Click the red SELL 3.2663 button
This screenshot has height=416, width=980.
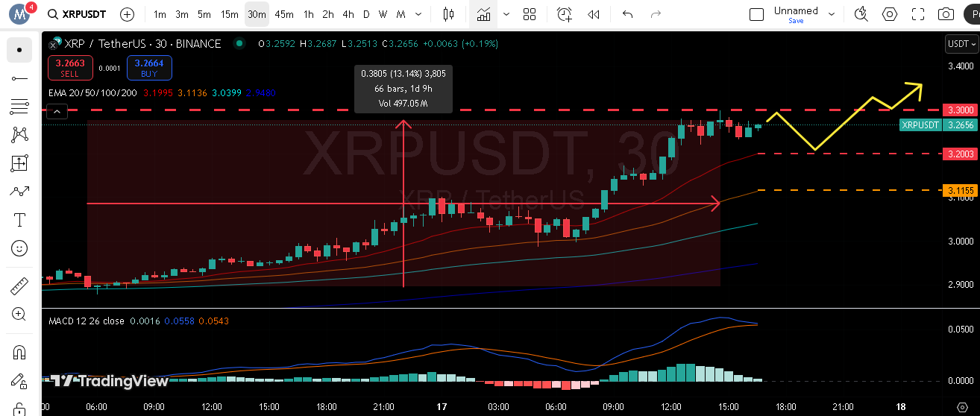[70, 68]
